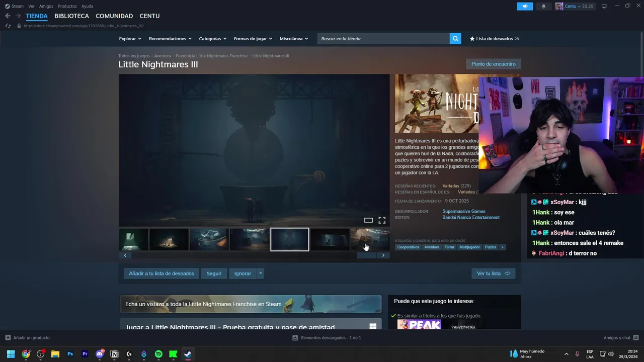
Task: Expand the Explorar dropdown
Action: pyautogui.click(x=130, y=39)
